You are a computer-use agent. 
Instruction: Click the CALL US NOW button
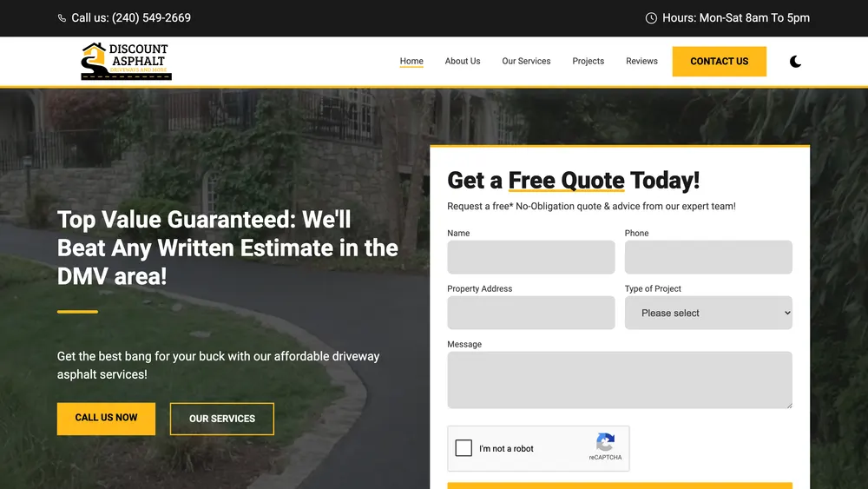106,418
